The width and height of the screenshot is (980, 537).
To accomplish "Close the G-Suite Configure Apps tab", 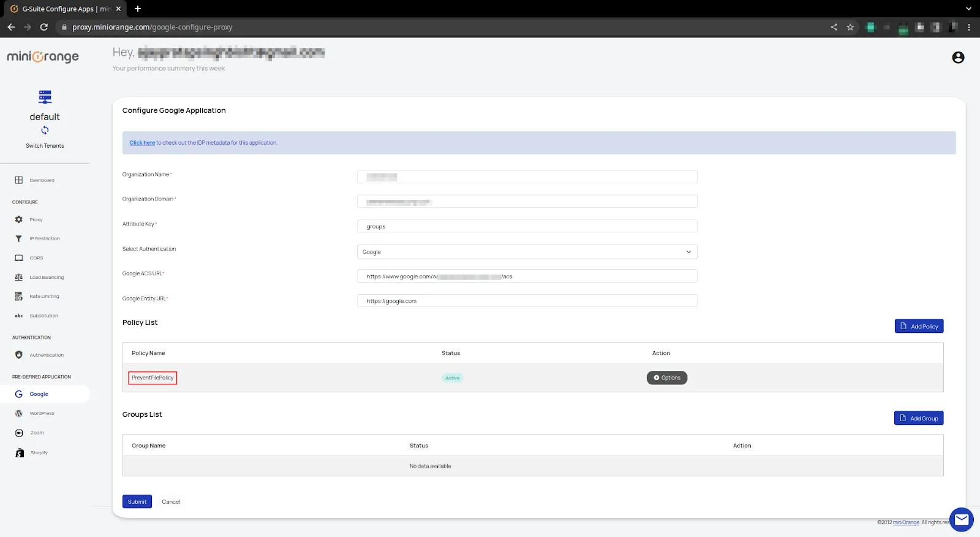I will [118, 9].
